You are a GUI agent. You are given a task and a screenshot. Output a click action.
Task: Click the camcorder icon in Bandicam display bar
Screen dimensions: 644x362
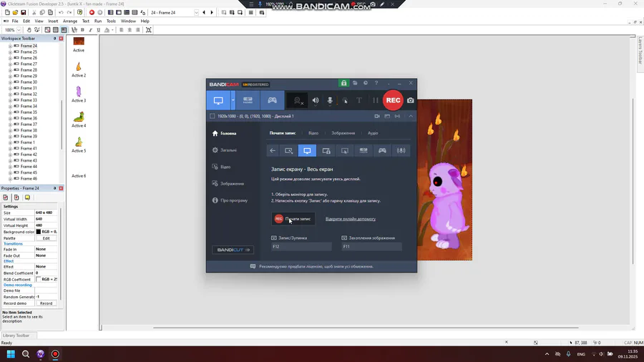point(377,116)
